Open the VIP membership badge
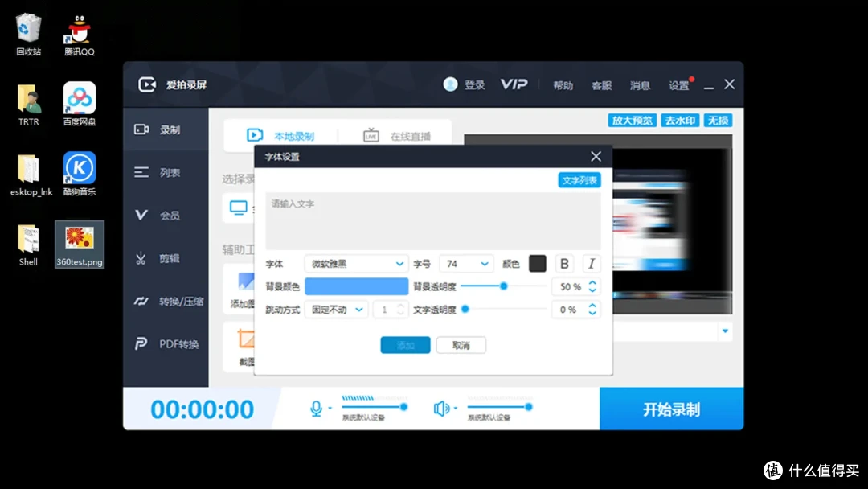Viewport: 868px width, 489px height. pyautogui.click(x=514, y=84)
